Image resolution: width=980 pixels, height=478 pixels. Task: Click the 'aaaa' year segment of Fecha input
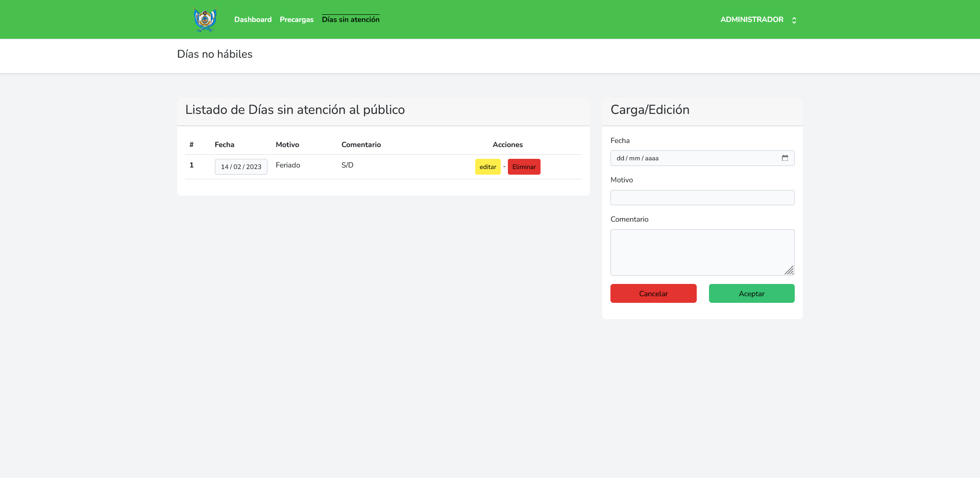pyautogui.click(x=652, y=158)
